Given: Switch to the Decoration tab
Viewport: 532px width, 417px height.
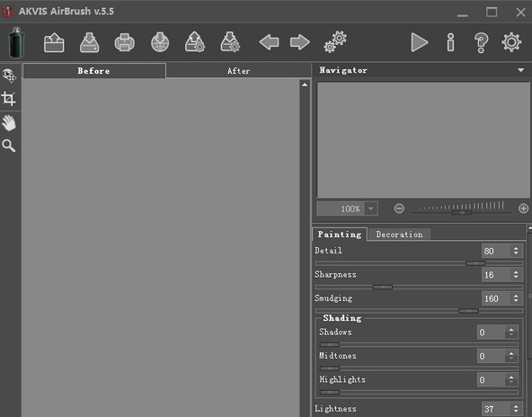Looking at the screenshot, I should (399, 235).
